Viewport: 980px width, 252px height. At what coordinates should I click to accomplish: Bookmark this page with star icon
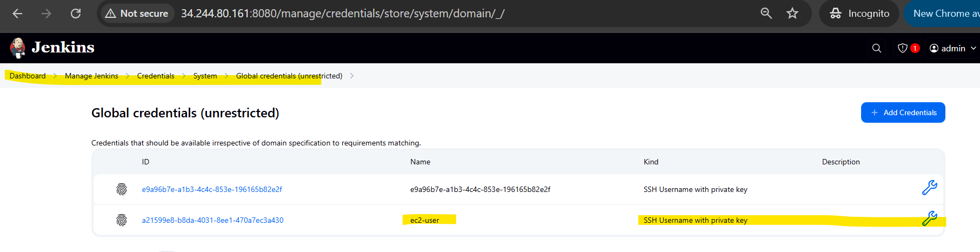(x=792, y=14)
